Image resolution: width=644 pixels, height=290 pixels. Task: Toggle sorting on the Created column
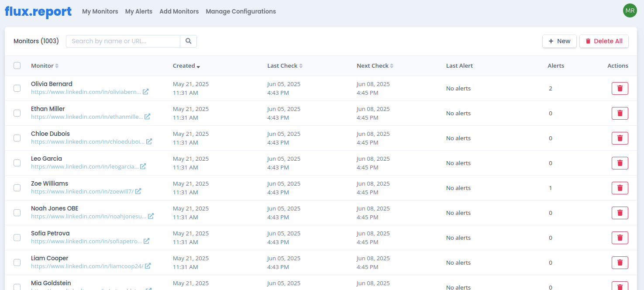click(186, 66)
